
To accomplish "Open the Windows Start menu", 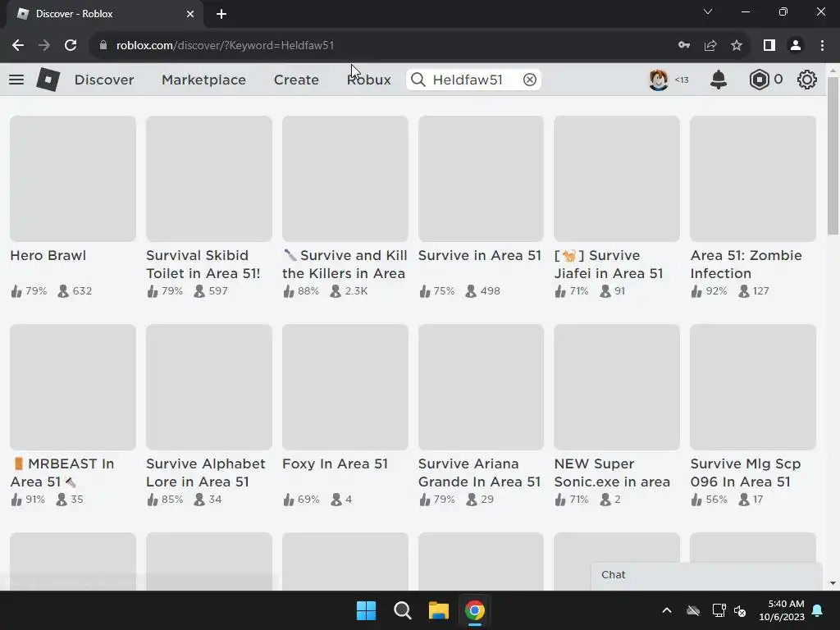I will (x=367, y=610).
